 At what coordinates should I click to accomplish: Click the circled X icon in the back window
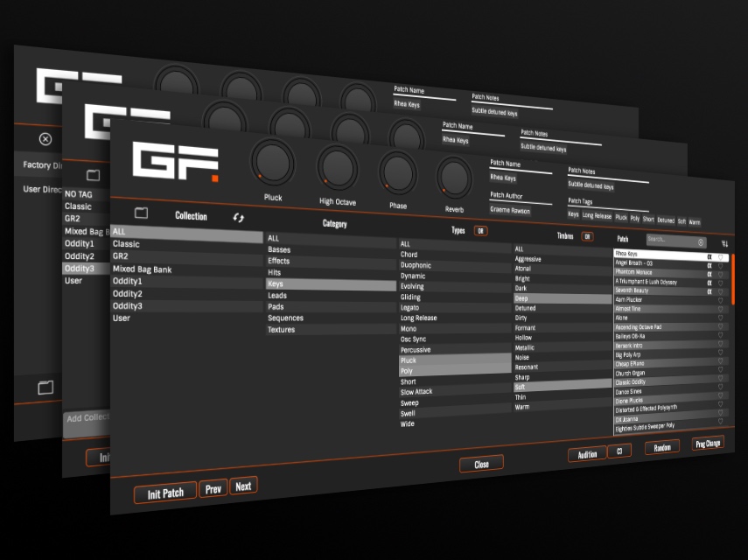point(44,140)
